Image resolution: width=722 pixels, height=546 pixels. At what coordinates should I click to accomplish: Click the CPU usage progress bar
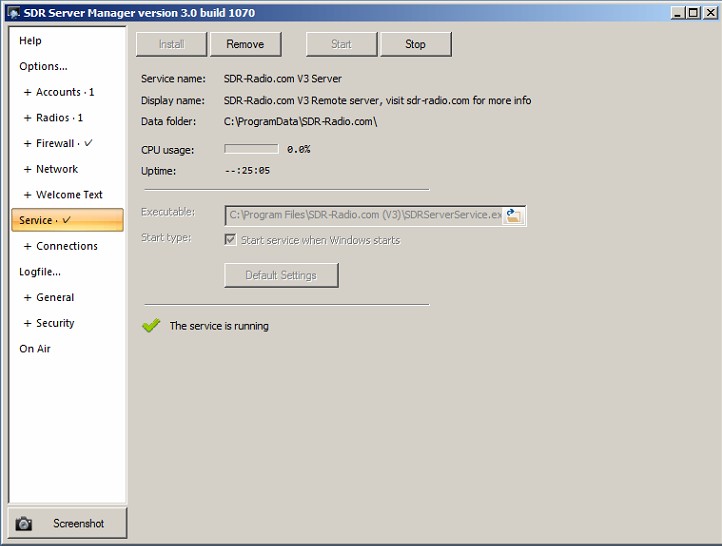[251, 149]
